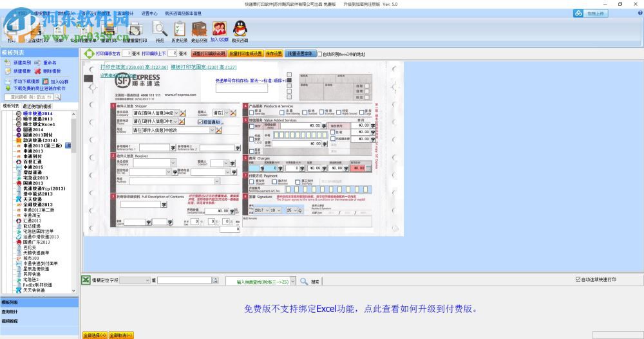Open the 免费版不支持绑定Excel upgrade link
The height and width of the screenshot is (339, 644).
coord(361,309)
